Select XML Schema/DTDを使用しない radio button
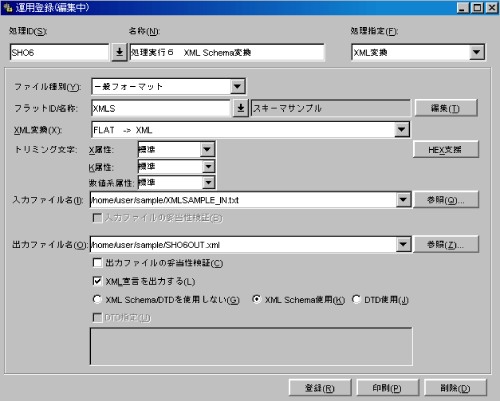The image size is (500, 401). pyautogui.click(x=97, y=299)
